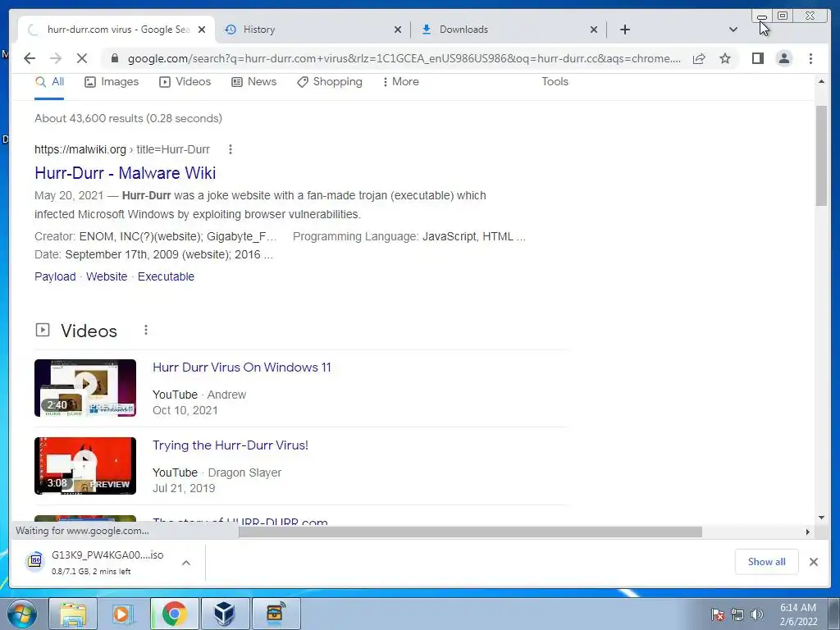The image size is (840, 630).
Task: Click Show all downloads
Action: (x=767, y=561)
